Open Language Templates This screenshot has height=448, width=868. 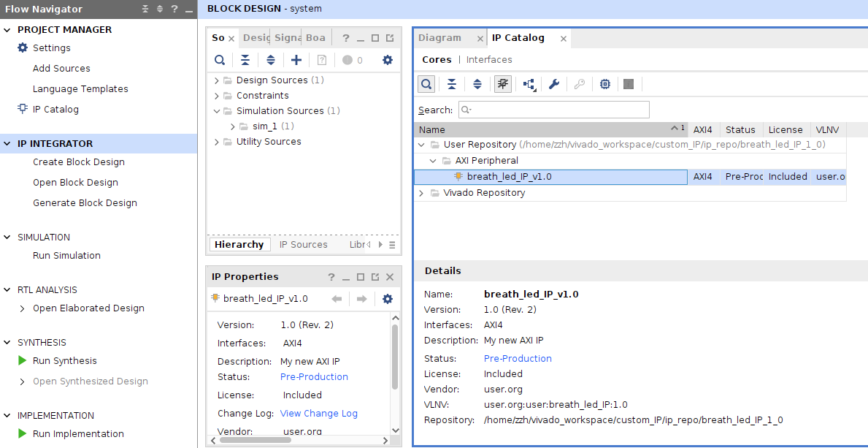pos(80,88)
